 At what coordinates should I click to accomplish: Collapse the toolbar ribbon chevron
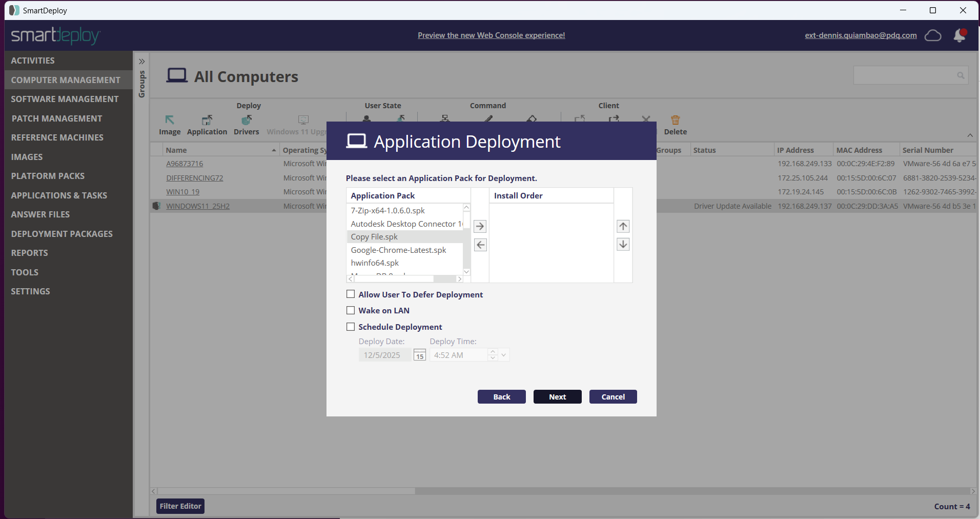(970, 135)
